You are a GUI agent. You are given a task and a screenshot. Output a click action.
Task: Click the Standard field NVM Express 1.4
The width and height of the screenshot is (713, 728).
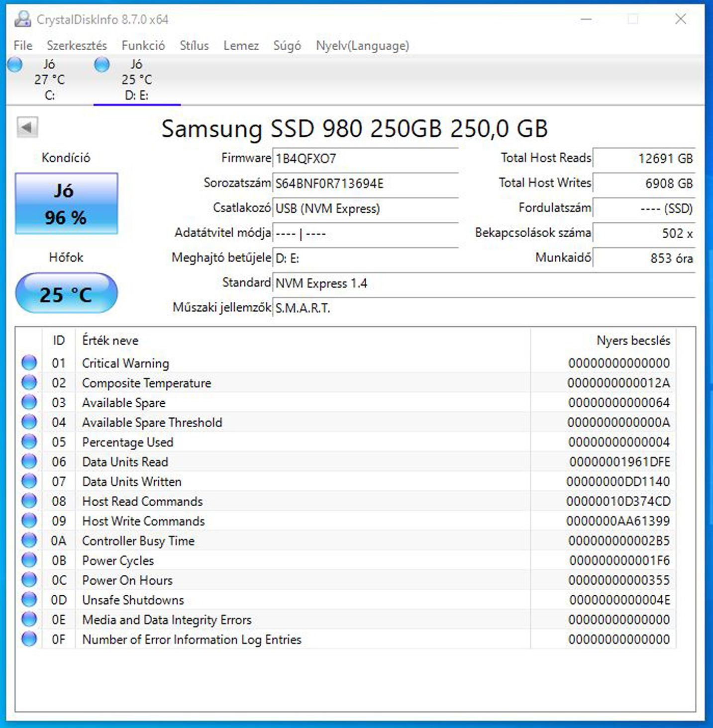(x=484, y=283)
